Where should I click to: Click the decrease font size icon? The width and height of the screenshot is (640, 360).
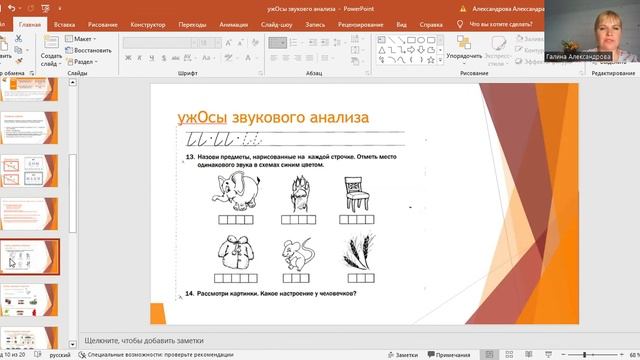[x=241, y=42]
